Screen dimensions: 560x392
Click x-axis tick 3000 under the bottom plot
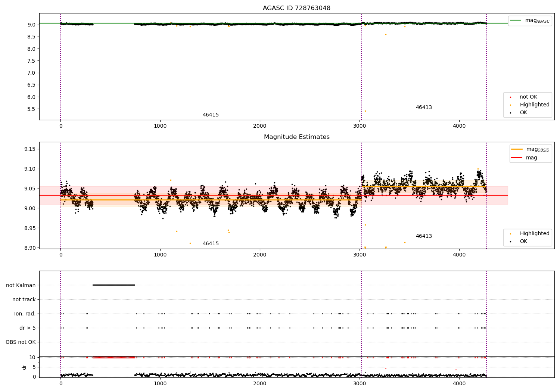[x=360, y=383]
